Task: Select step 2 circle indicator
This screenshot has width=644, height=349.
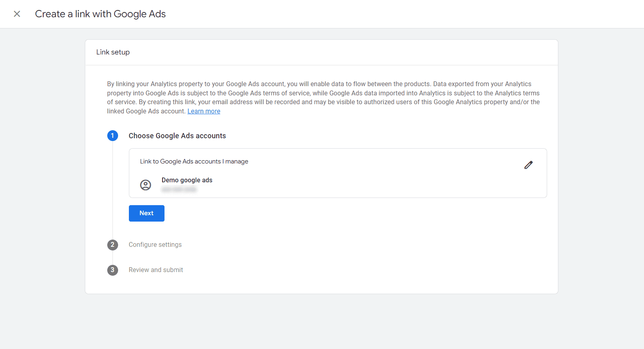Action: [x=112, y=245]
